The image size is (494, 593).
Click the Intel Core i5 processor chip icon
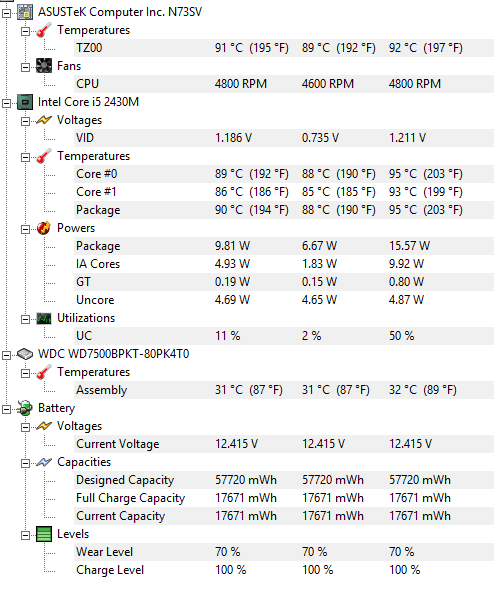click(25, 102)
